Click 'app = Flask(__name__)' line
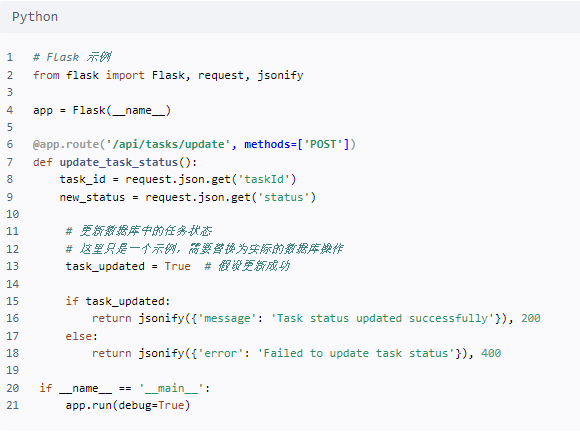This screenshot has height=442, width=580. click(102, 110)
